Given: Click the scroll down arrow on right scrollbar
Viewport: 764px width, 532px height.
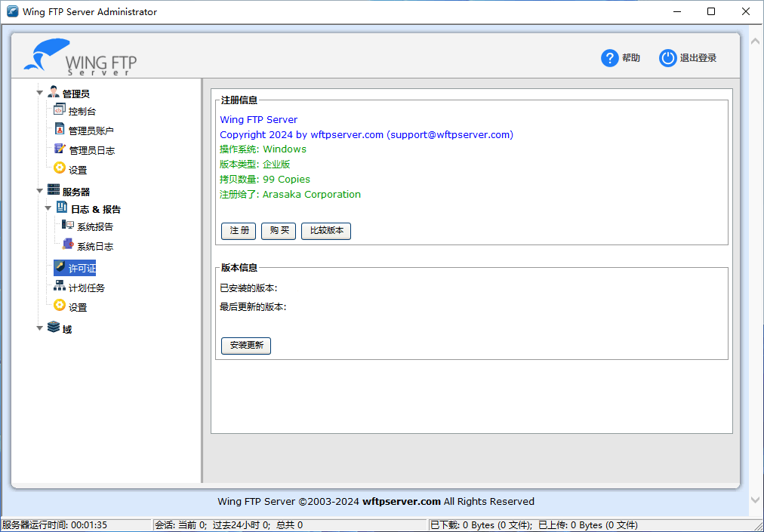Looking at the screenshot, I should (756, 500).
